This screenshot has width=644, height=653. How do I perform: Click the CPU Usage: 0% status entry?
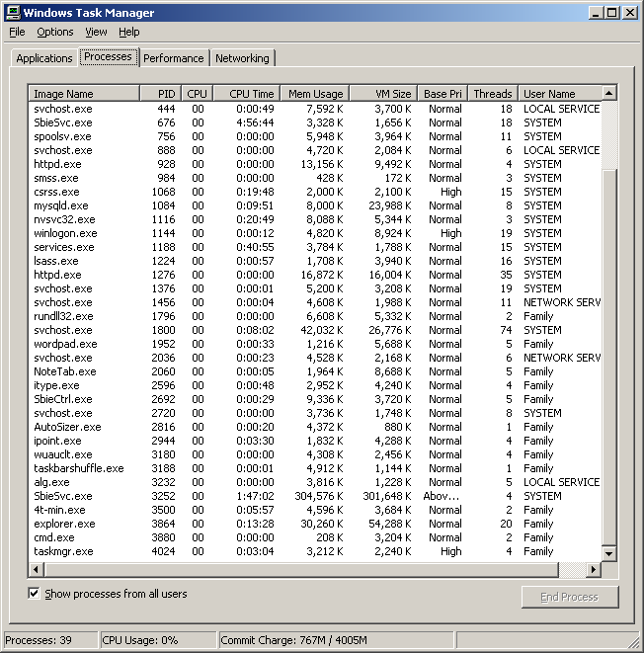click(x=158, y=640)
